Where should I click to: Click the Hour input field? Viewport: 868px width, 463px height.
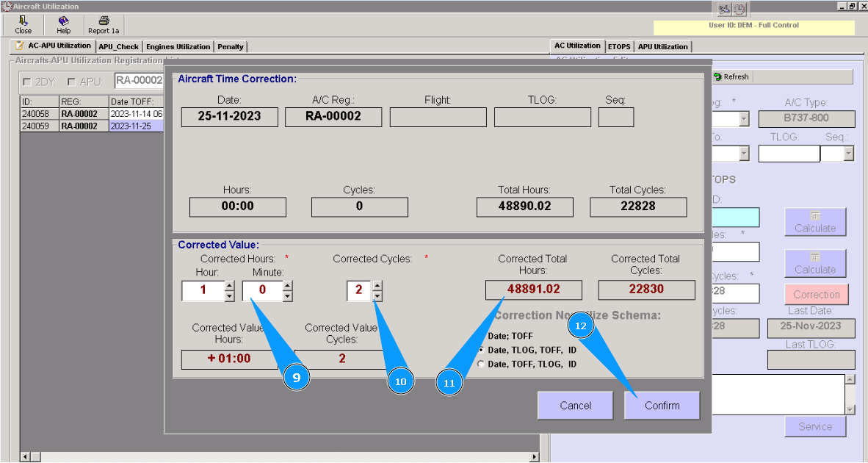(203, 291)
